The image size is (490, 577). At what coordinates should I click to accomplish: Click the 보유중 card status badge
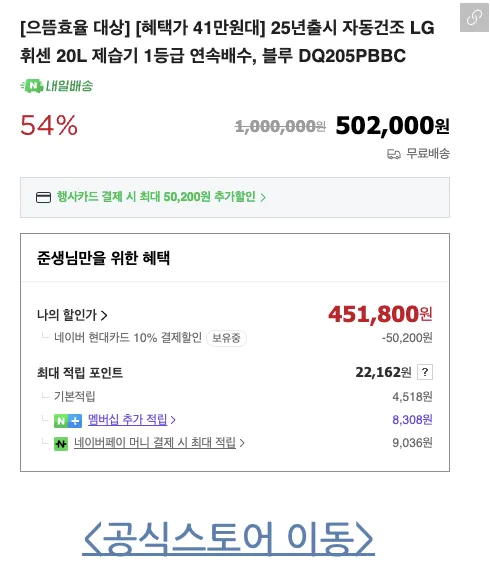point(226,338)
